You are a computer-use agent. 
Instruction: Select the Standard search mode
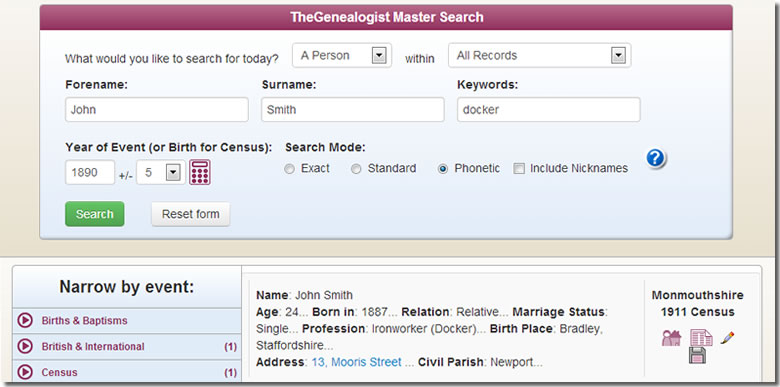[x=356, y=169]
